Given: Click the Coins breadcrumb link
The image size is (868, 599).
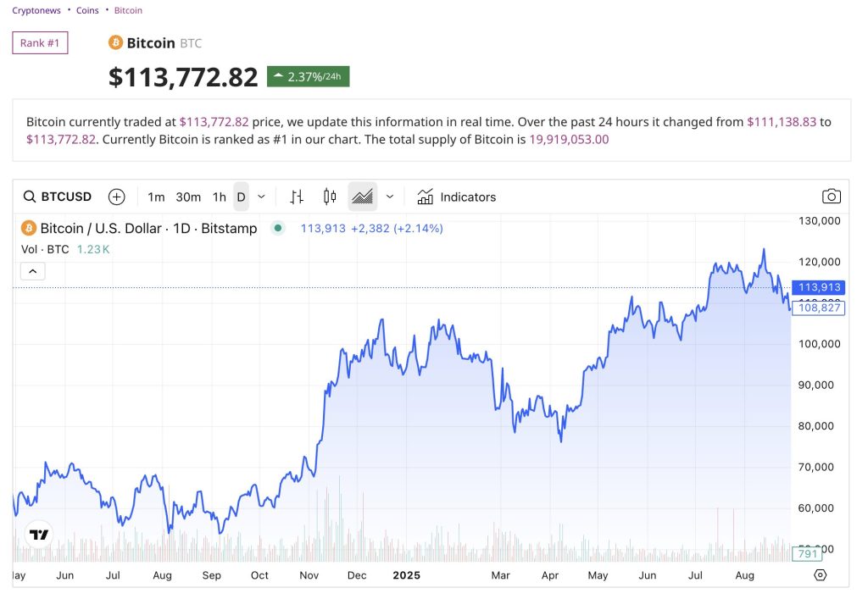Looking at the screenshot, I should point(87,10).
